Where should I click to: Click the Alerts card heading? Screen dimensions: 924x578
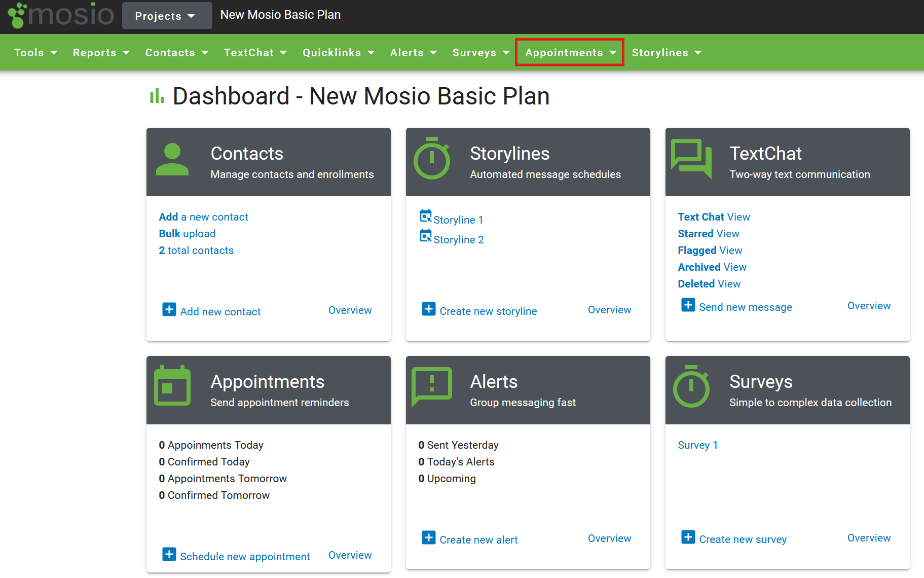(494, 382)
